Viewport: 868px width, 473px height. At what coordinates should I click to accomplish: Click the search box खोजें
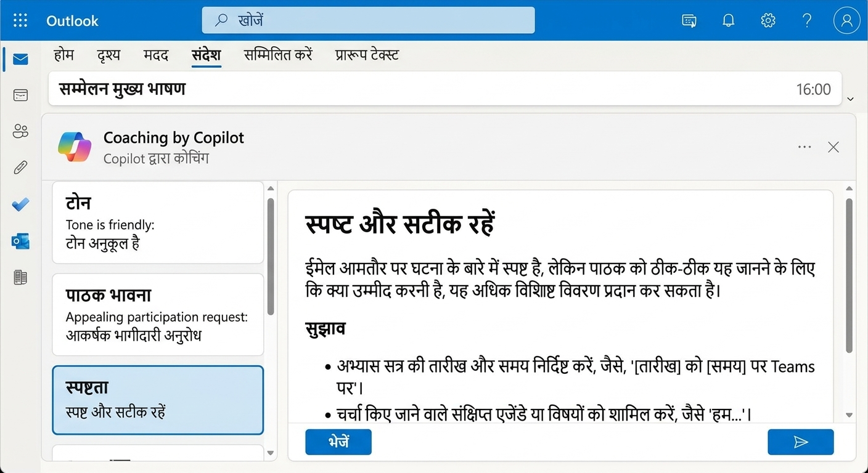click(368, 20)
